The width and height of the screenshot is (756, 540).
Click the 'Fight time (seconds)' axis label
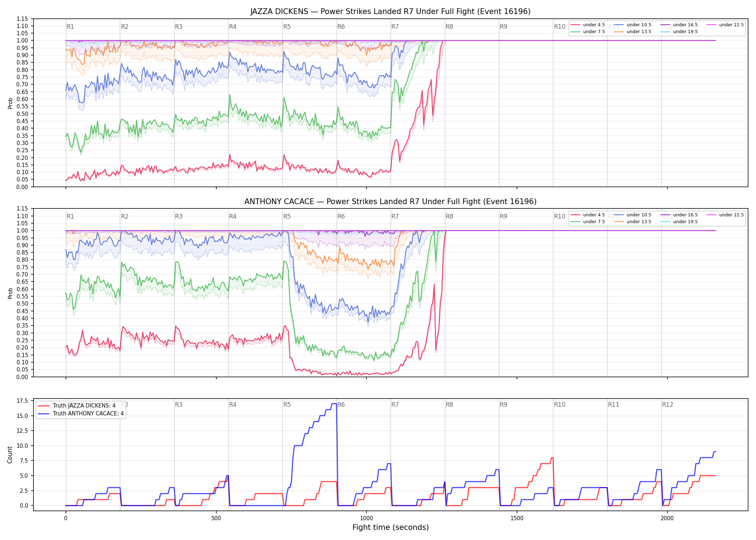[x=391, y=527]
